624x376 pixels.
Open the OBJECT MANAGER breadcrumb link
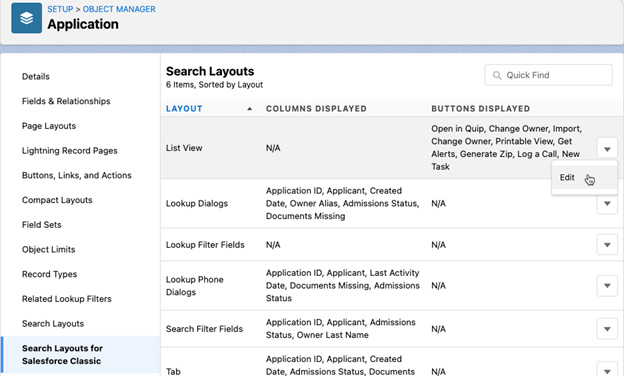pos(119,9)
